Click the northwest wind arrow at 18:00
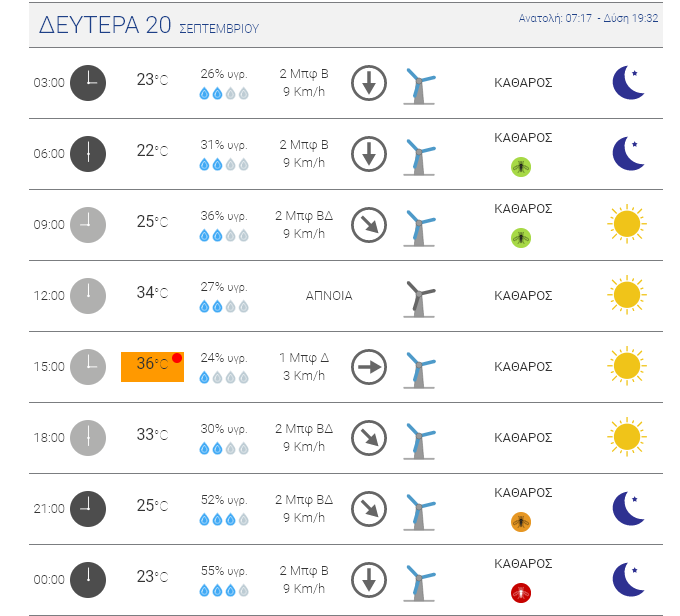Viewport: 680px width, 616px height. click(369, 438)
